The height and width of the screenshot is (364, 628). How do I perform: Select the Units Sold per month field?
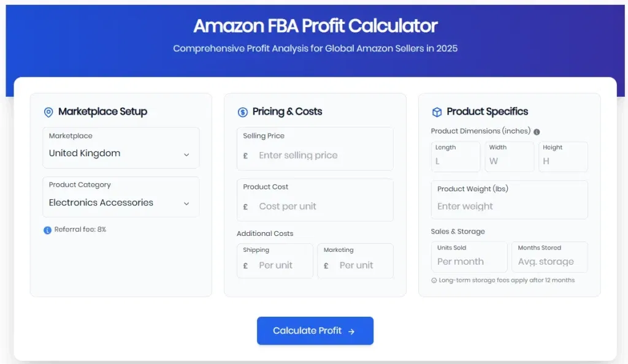[x=468, y=261]
